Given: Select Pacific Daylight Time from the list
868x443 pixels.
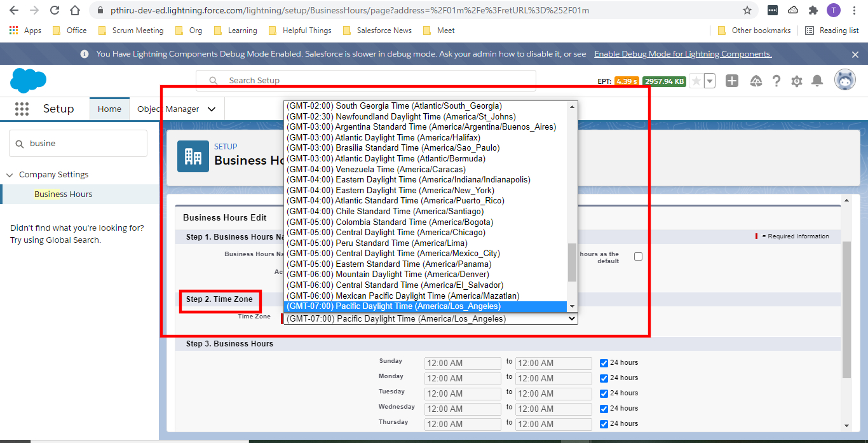Looking at the screenshot, I should tap(424, 306).
